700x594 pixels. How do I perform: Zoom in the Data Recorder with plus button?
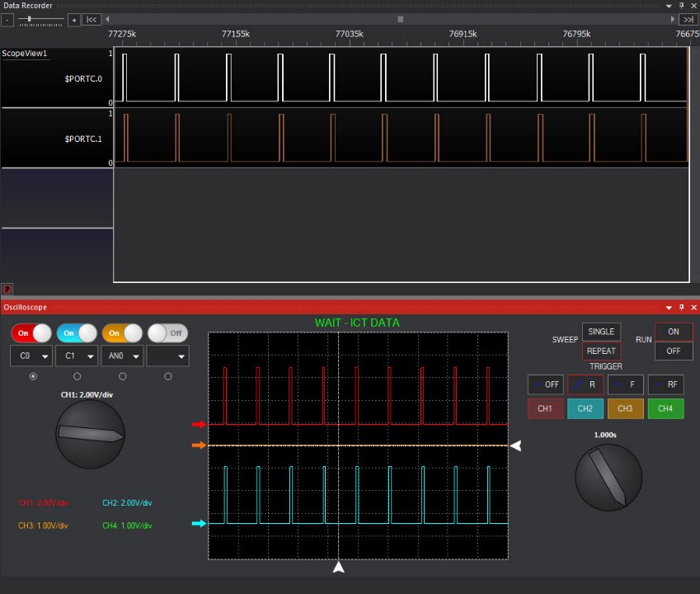(74, 20)
